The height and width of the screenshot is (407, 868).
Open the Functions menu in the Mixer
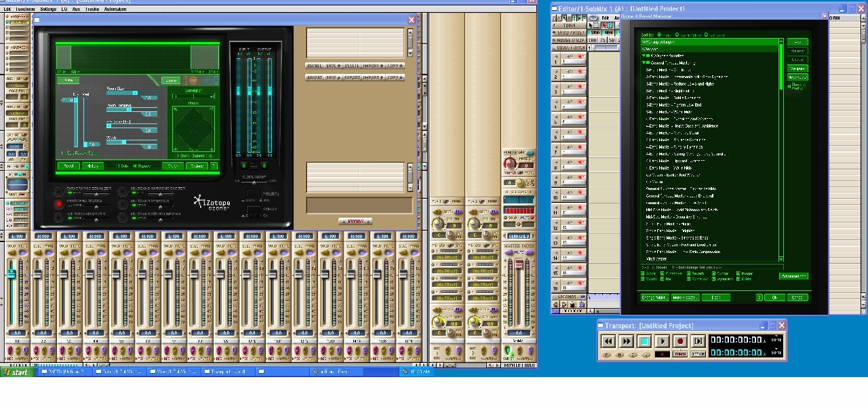(x=25, y=9)
